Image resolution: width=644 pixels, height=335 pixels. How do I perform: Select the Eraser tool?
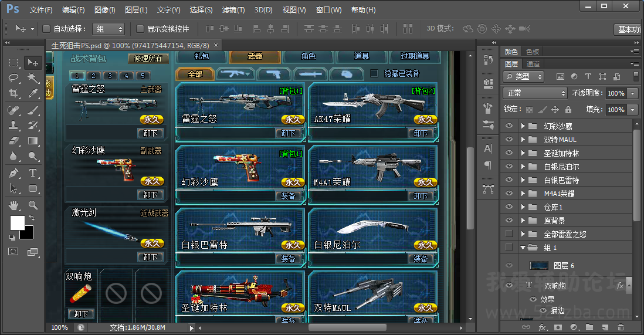13,141
